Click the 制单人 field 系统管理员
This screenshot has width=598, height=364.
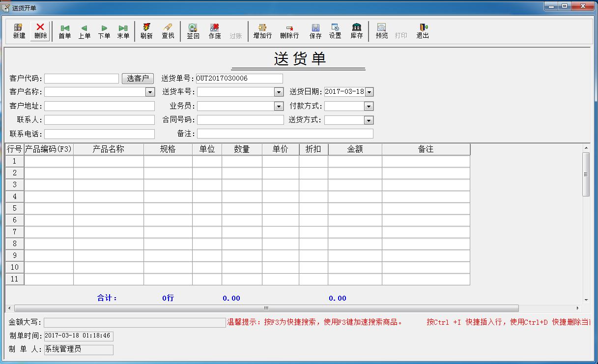(79, 350)
